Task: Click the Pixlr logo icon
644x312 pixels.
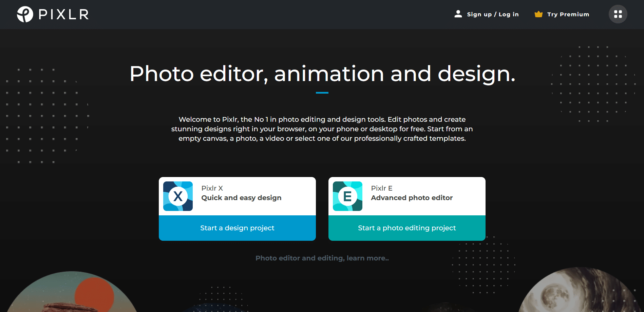Action: click(x=25, y=14)
